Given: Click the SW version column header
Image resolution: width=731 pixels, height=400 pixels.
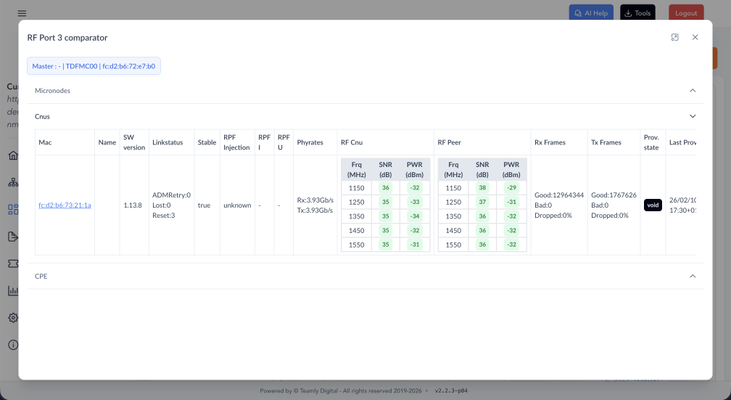Looking at the screenshot, I should [134, 142].
